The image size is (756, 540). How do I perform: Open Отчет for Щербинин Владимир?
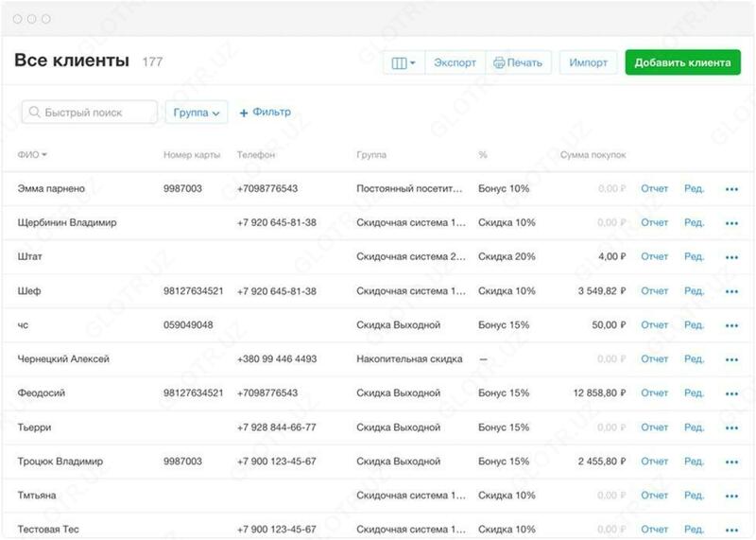click(654, 222)
